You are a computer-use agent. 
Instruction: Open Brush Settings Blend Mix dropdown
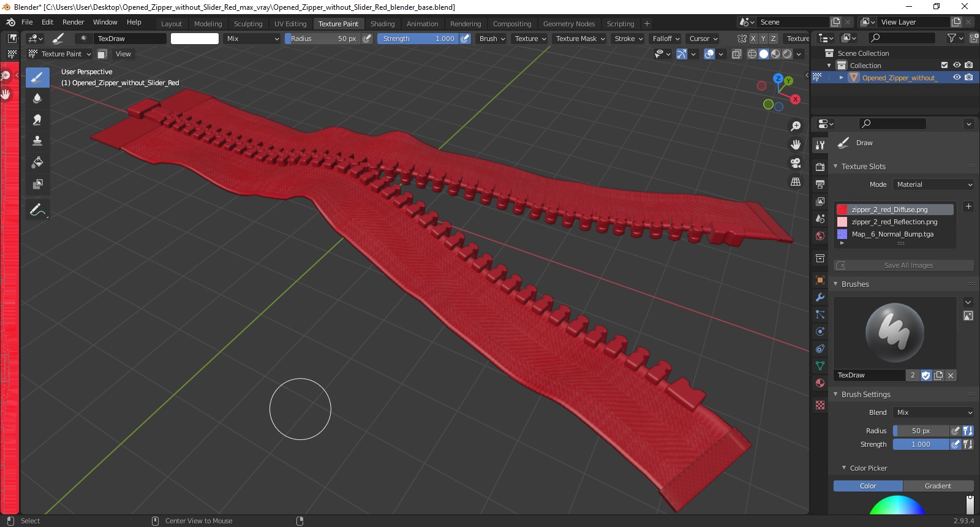tap(933, 412)
